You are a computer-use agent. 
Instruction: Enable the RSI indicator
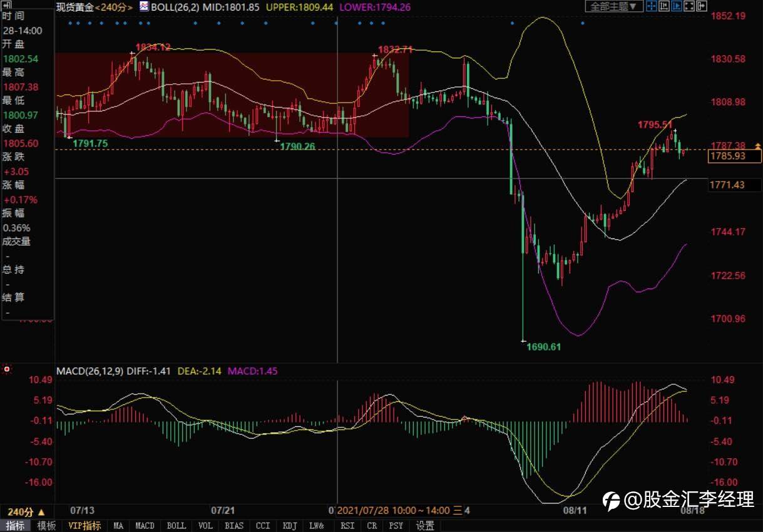(347, 526)
